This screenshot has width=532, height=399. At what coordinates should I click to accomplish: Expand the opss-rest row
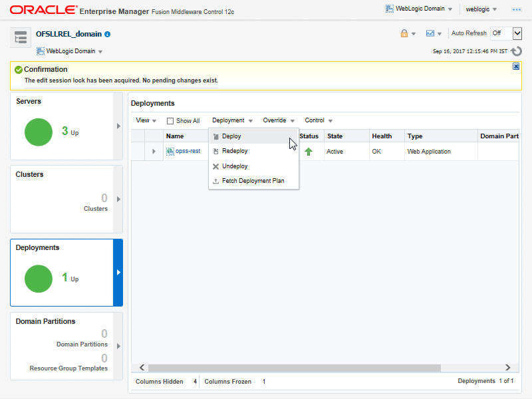pyautogui.click(x=154, y=152)
